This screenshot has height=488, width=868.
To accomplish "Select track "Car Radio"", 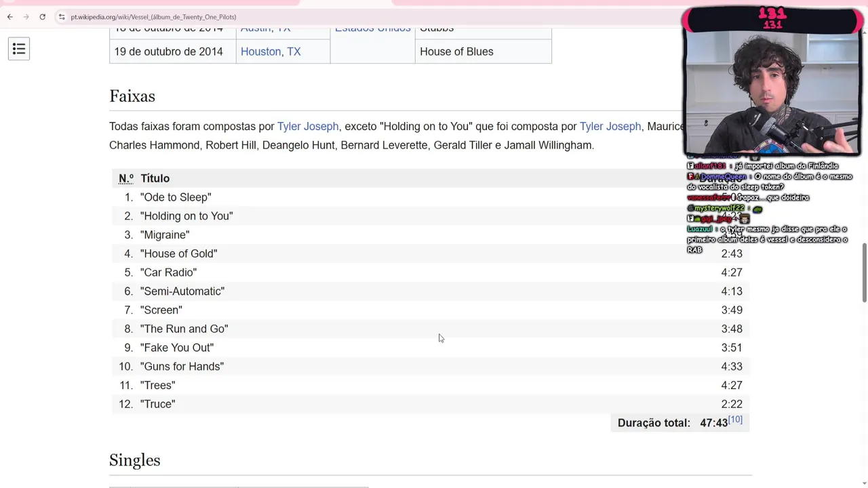I will pyautogui.click(x=168, y=272).
